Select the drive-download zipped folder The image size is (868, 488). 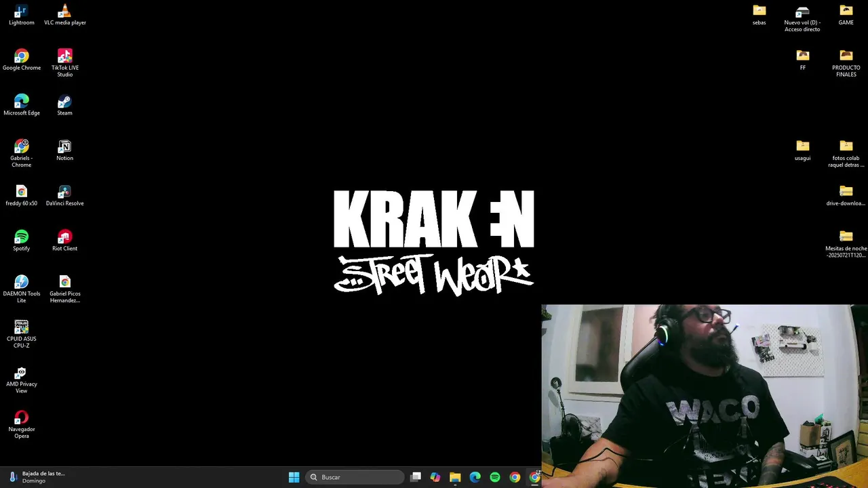click(846, 196)
